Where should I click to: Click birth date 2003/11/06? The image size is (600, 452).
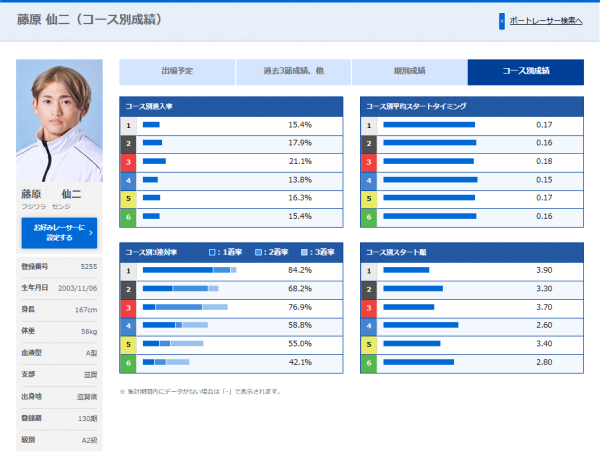coord(78,289)
